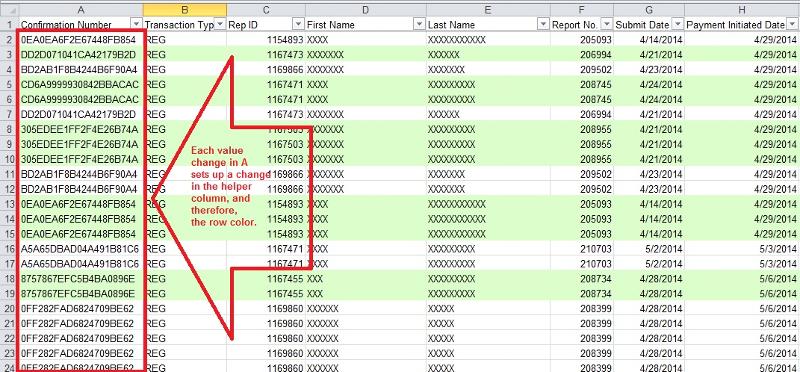Open the First Name filter dropdown
Viewport: 800px width, 372px height.
coord(419,24)
